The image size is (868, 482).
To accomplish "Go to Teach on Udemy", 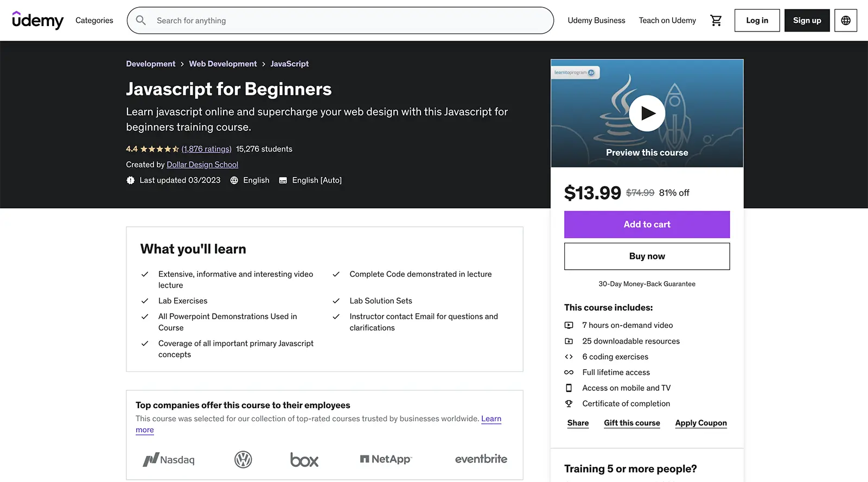I will (x=667, y=21).
